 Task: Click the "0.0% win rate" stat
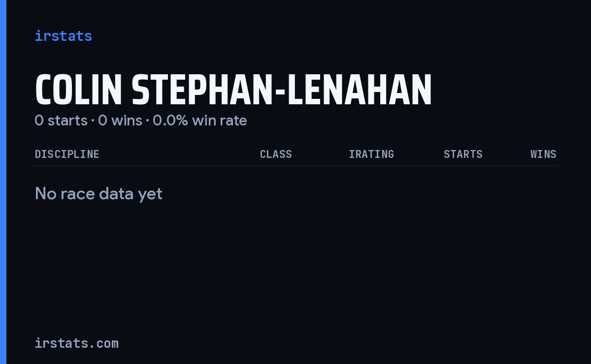200,121
